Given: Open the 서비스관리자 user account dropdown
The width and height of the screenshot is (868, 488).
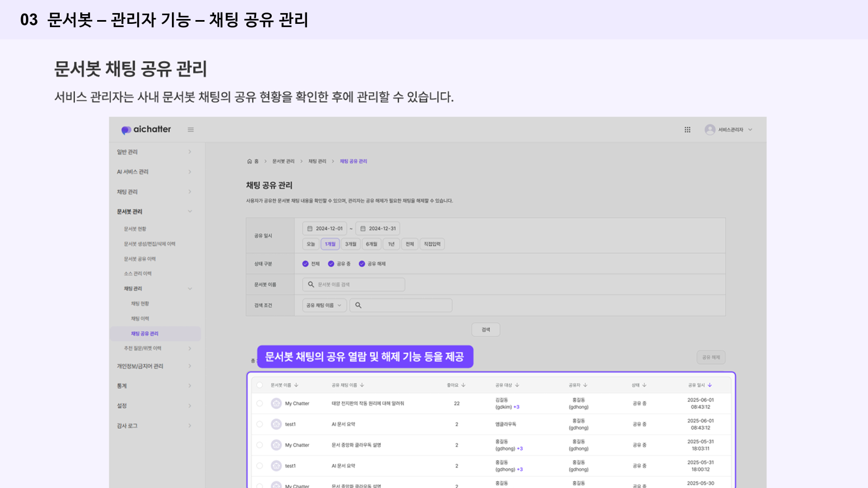Looking at the screenshot, I should tap(729, 130).
